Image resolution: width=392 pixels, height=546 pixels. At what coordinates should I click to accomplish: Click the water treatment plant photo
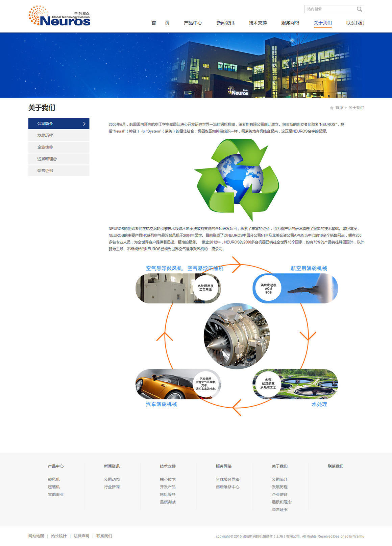295,384
